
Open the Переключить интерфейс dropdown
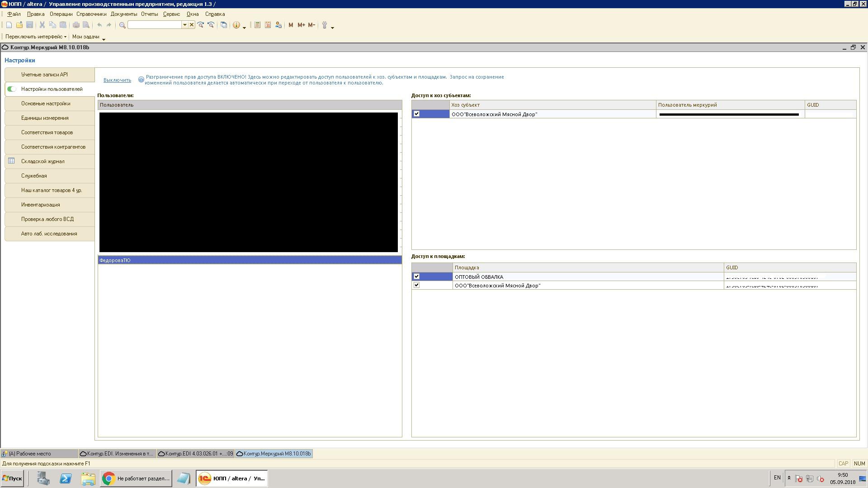point(36,37)
